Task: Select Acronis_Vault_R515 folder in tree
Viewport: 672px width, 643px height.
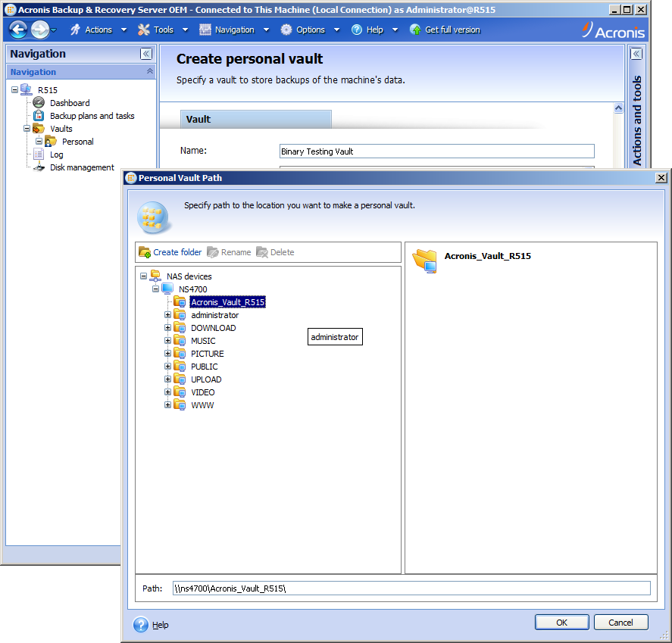Action: pyautogui.click(x=227, y=302)
